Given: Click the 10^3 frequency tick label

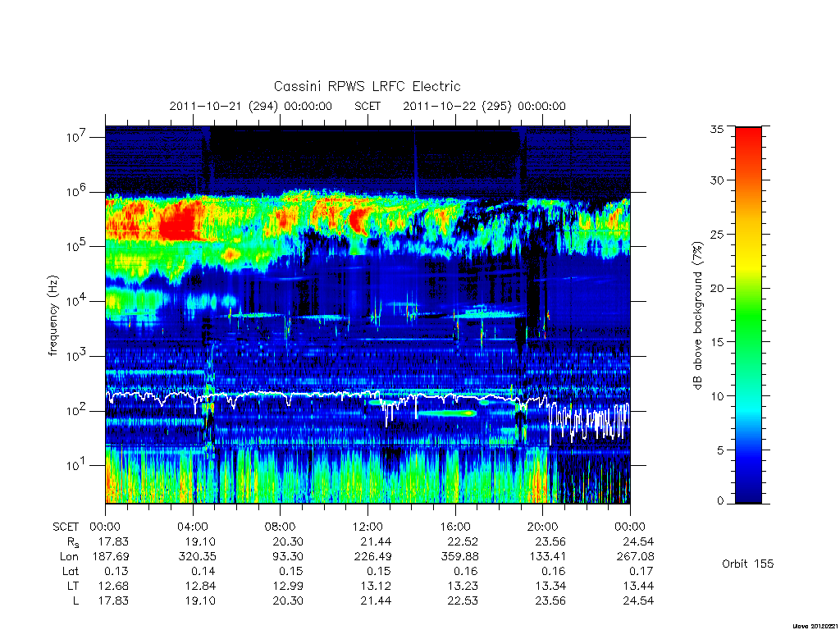Looking at the screenshot, I should click(x=75, y=355).
